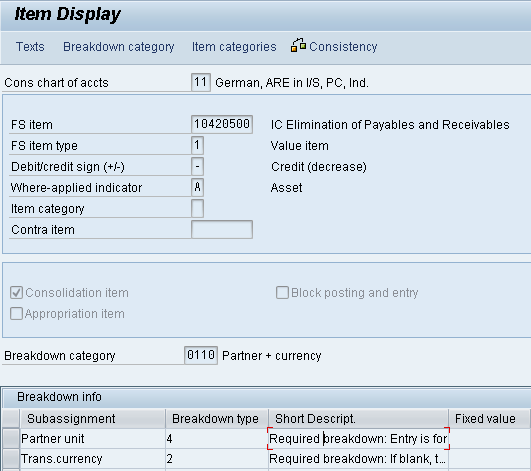Open the Texts toolbar option

click(x=30, y=47)
